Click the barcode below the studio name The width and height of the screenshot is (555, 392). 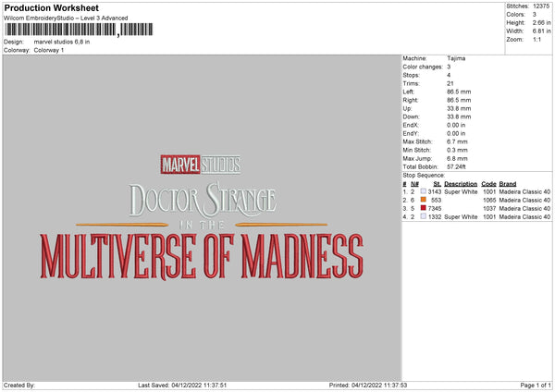[61, 30]
